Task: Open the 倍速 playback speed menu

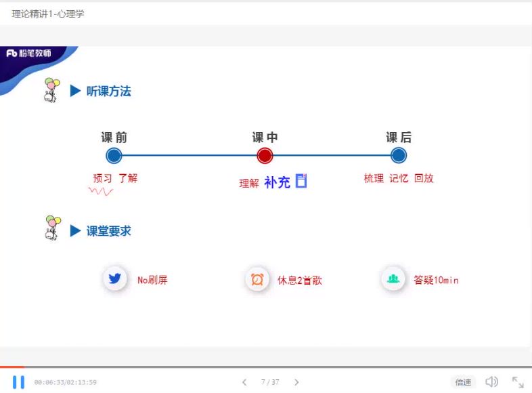Action: point(463,382)
